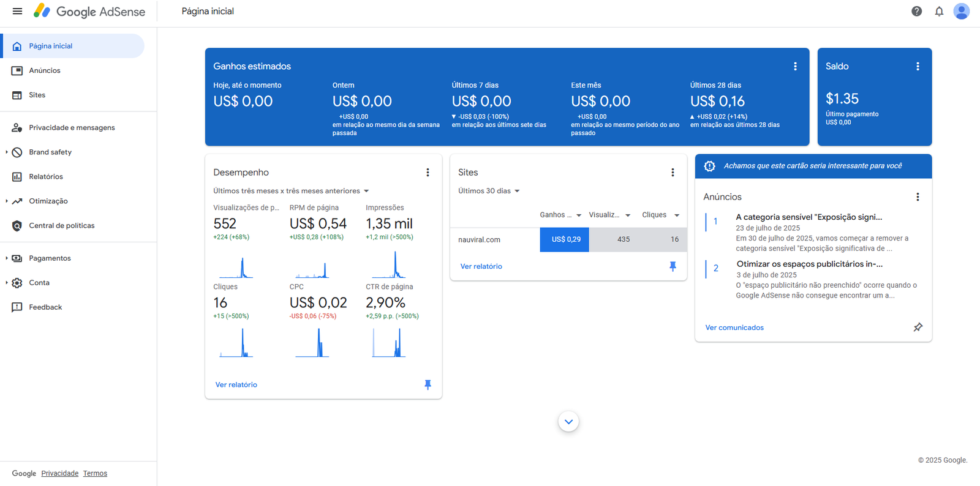Open Central de políticas in sidebar
980x486 pixels.
61,226
